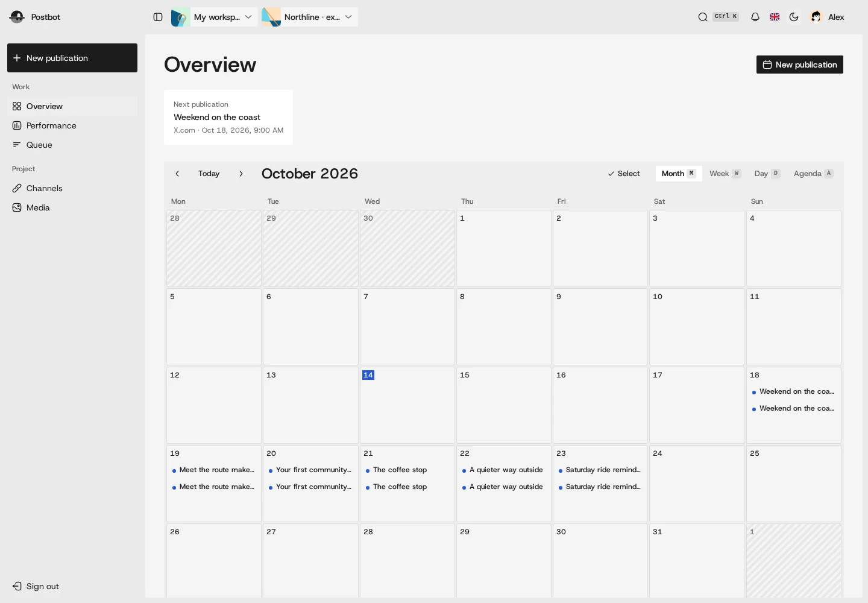Switch to dark mode moon icon
The height and width of the screenshot is (603, 868).
pyautogui.click(x=794, y=17)
